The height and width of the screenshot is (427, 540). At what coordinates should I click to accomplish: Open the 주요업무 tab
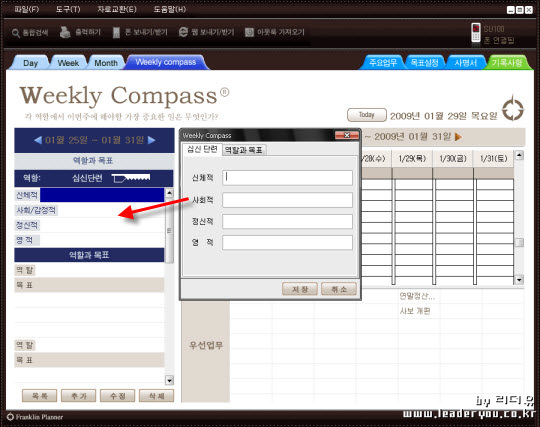[x=383, y=63]
